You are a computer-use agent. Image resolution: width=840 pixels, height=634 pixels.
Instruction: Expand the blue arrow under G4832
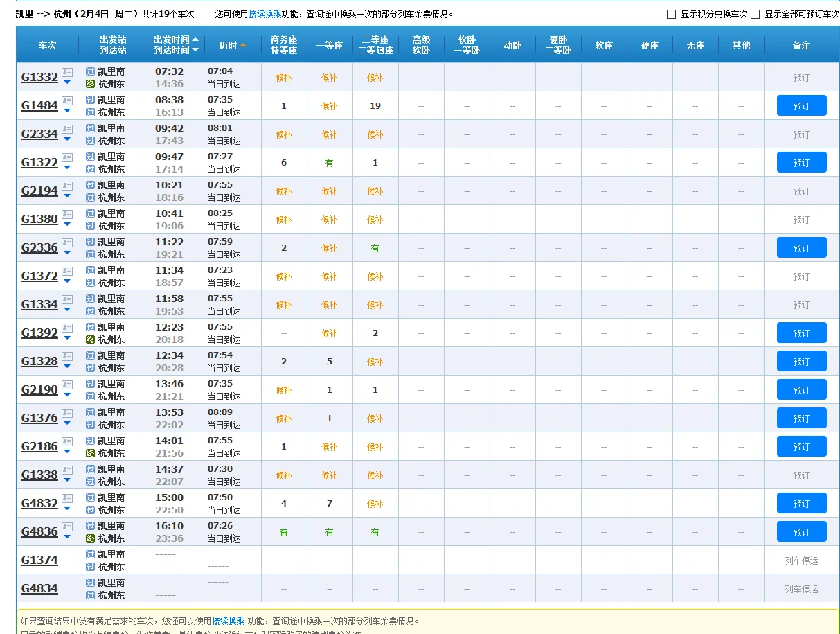(67, 509)
